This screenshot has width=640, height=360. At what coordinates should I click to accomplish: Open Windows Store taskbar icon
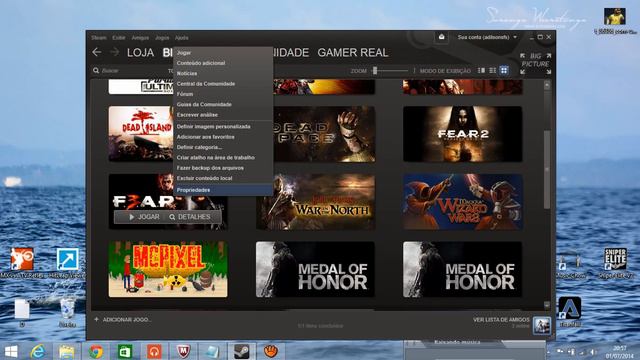click(x=125, y=351)
